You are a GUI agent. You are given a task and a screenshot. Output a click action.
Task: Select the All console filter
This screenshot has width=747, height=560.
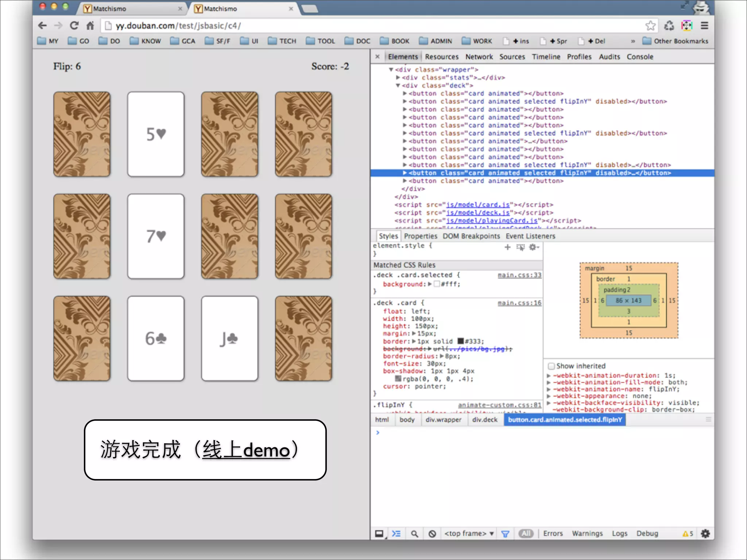click(526, 534)
